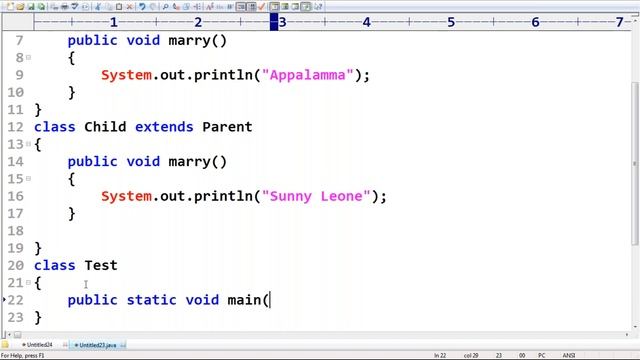This screenshot has width=640, height=360.
Task: Click the horizontal scrollbar right arrow
Action: coord(627,335)
